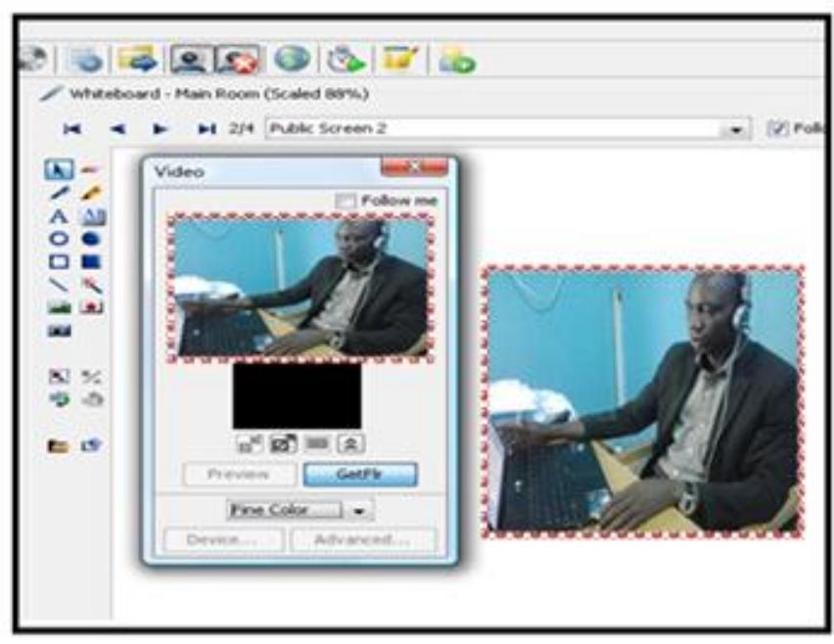Go to next whiteboard screen
The image size is (834, 644).
coord(161,128)
